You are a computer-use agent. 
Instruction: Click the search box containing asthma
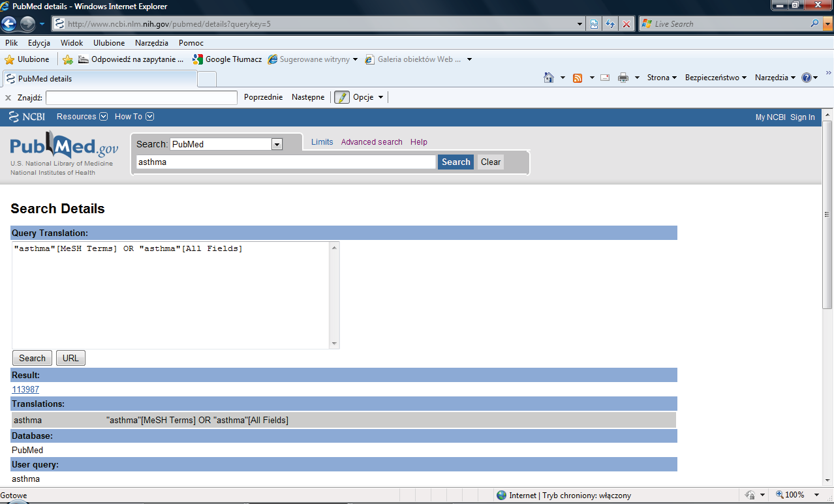coord(286,162)
